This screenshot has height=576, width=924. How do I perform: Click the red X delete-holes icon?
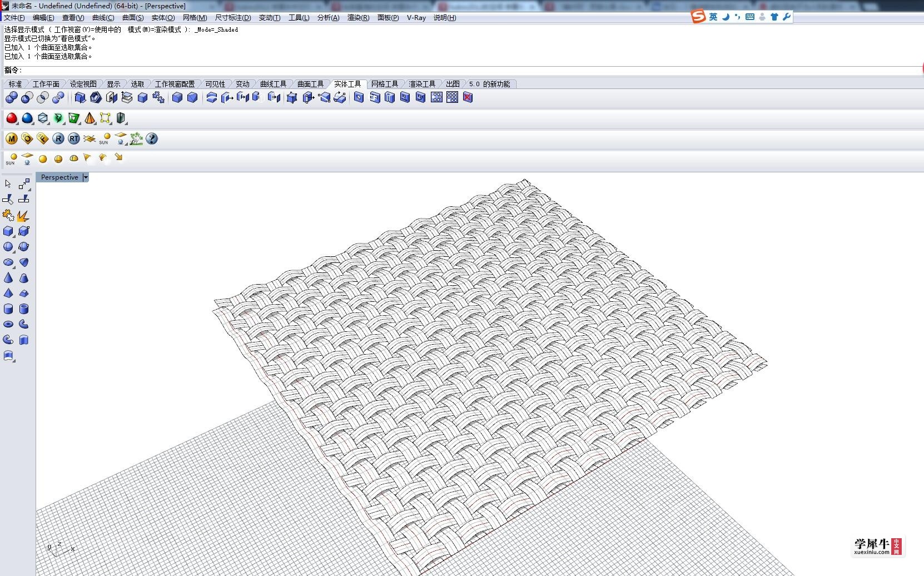468,97
